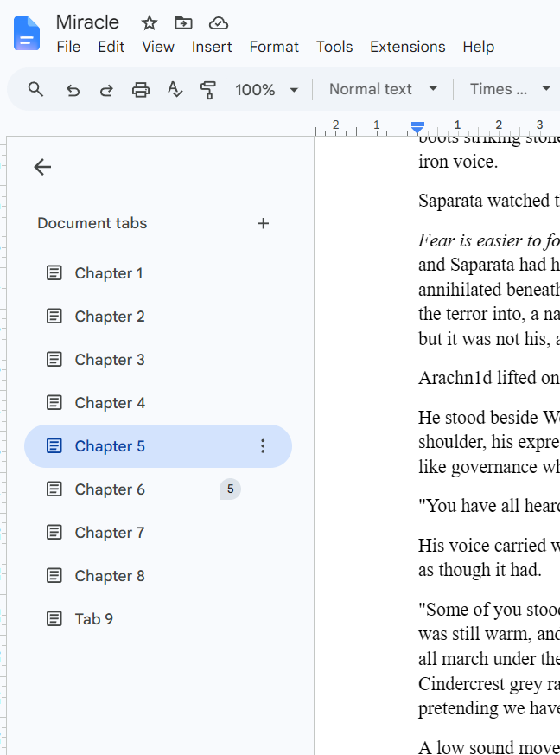Image resolution: width=560 pixels, height=755 pixels.
Task: Click paragraph starting "Saparata watched"
Action: coord(489,201)
